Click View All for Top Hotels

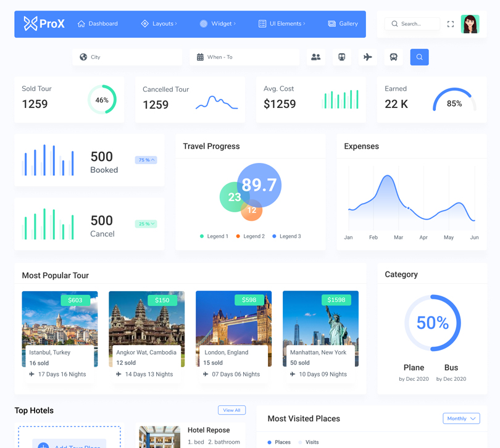[x=231, y=410]
